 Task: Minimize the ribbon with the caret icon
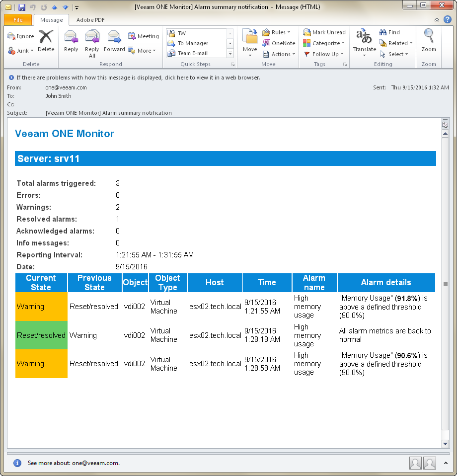coord(437,20)
